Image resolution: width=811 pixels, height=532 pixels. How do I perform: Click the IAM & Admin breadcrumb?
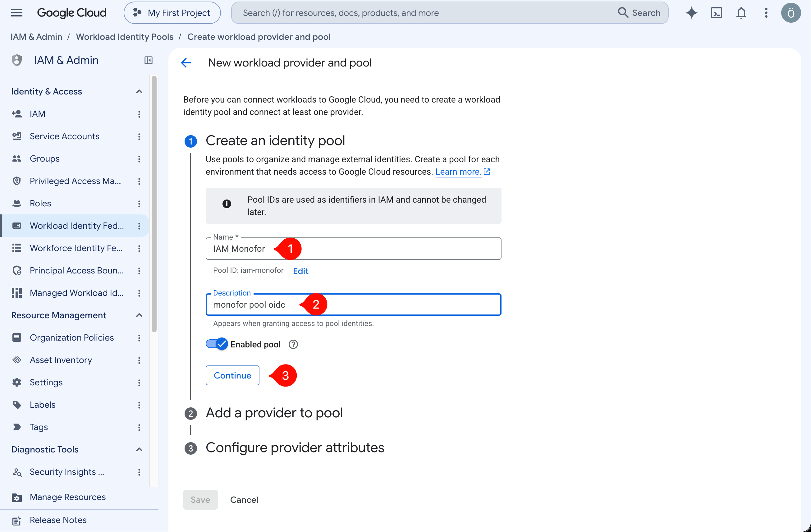36,37
